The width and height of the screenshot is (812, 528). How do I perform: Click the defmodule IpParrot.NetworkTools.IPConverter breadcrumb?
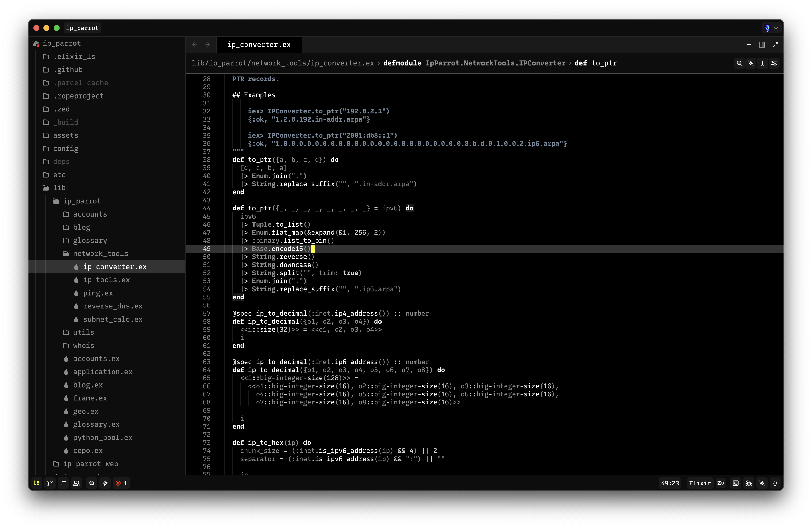[474, 63]
